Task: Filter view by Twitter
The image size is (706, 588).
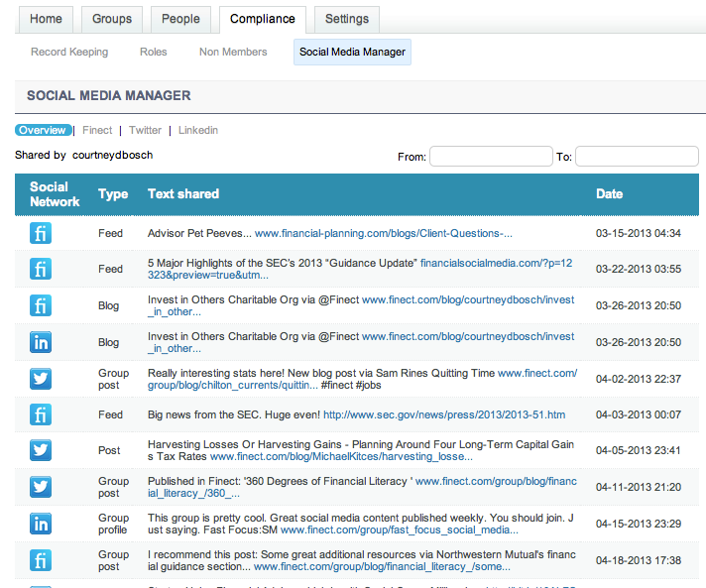Action: click(x=145, y=130)
